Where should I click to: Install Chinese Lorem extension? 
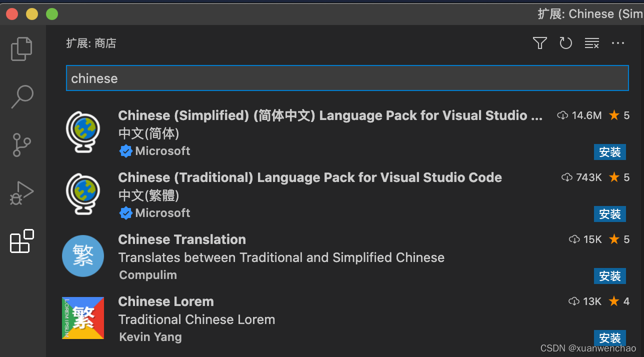point(610,337)
